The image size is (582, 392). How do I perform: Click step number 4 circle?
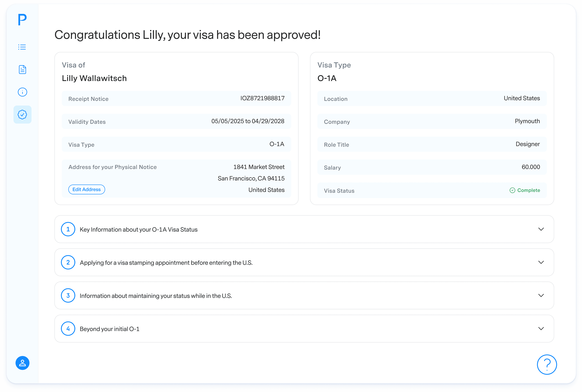[x=68, y=328]
